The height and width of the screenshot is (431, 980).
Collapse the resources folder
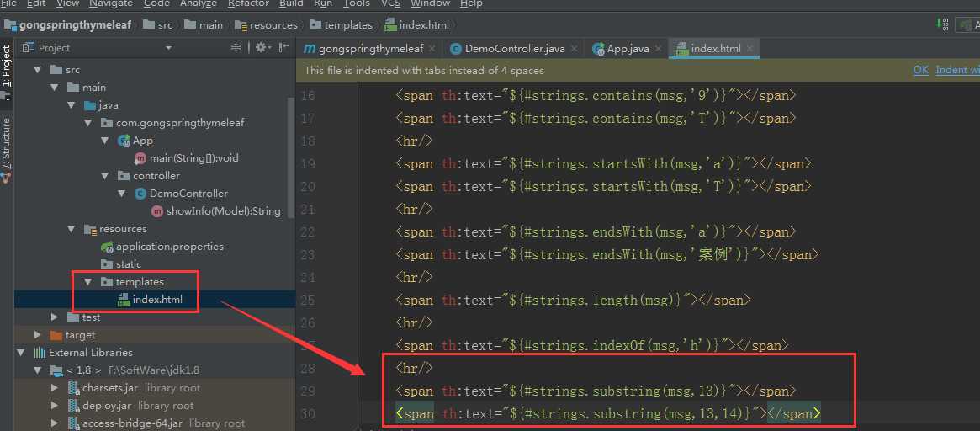[x=72, y=229]
